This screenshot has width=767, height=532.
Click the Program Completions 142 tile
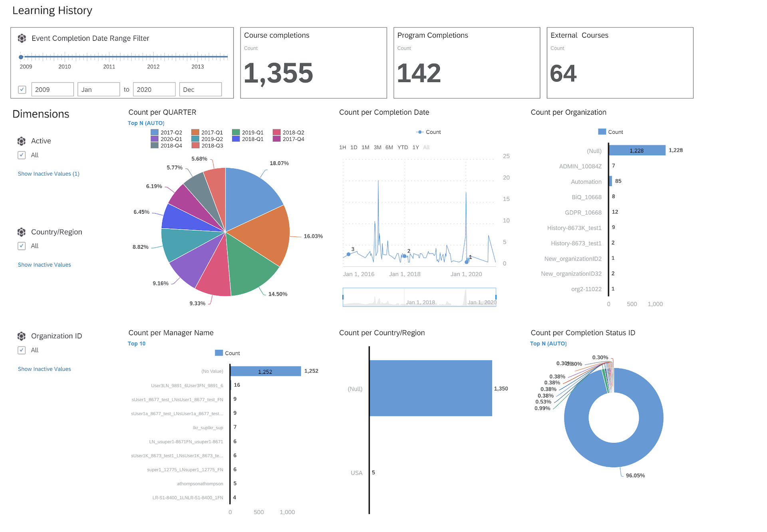(467, 63)
